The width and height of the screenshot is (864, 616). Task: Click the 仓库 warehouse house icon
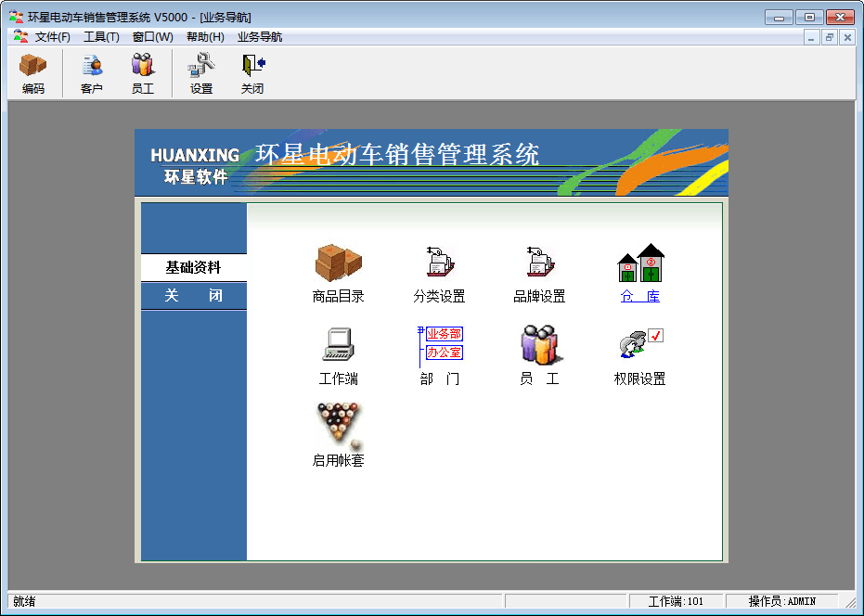point(640,263)
